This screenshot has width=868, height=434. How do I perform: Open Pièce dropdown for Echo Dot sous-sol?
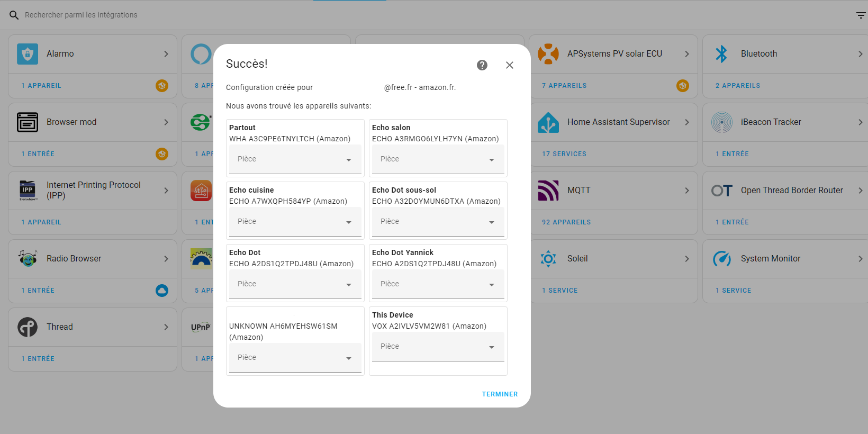[438, 222]
